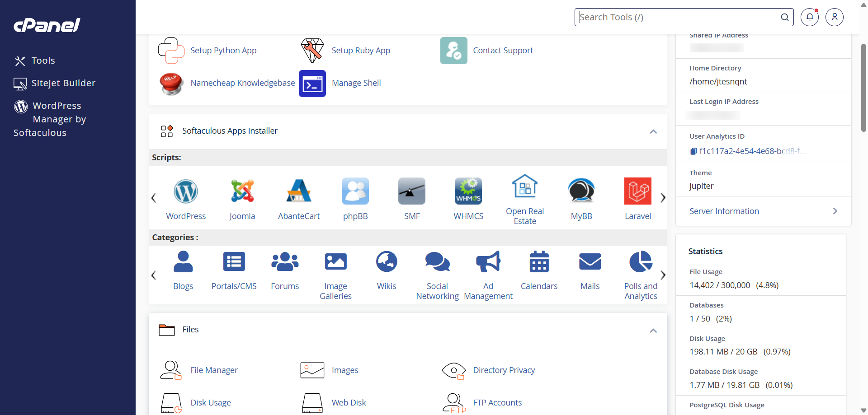868x415 pixels.
Task: Click the Disk Usage value 198.11 MB / 20 GB
Action: click(x=723, y=351)
